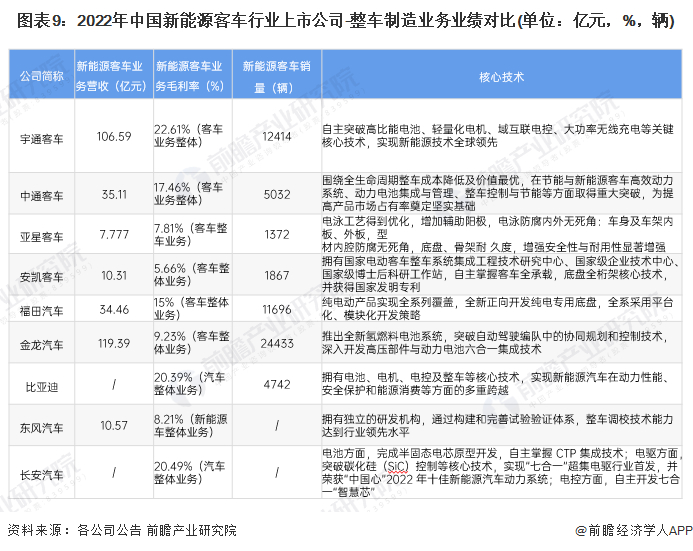Click the 资料来源 source footnote text
The image size is (693, 551).
122,530
